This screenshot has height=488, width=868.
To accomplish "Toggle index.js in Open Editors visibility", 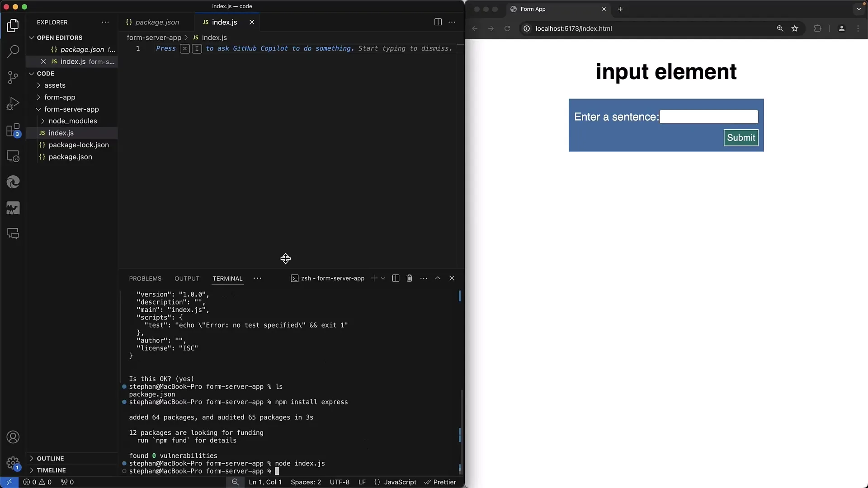I will (42, 61).
